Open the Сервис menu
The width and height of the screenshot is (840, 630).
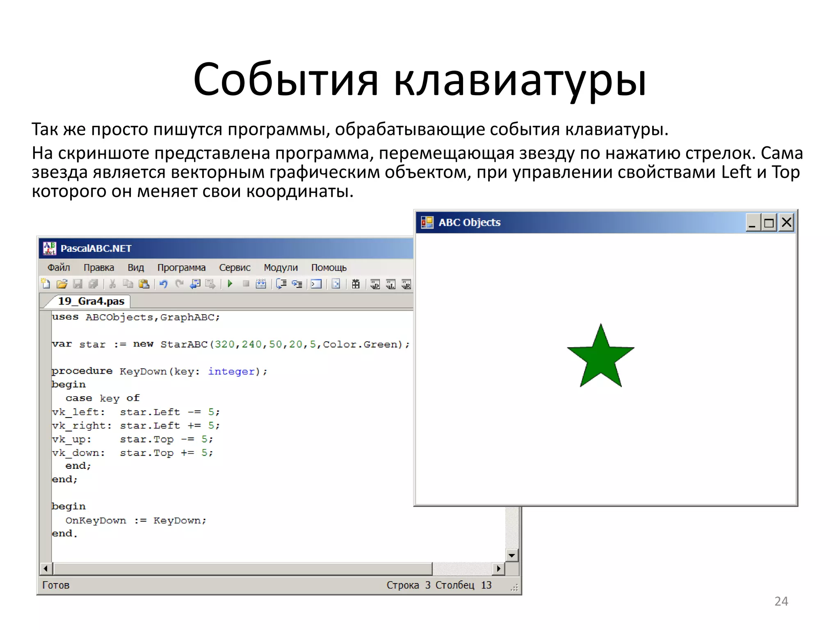235,268
